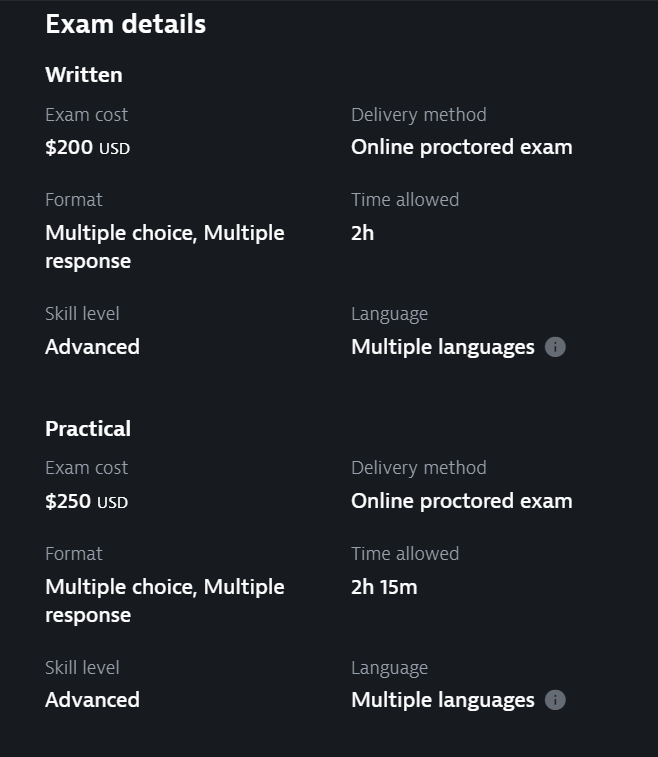The width and height of the screenshot is (658, 757).
Task: Click the info icon beside Practical exam languages
Action: coord(556,700)
